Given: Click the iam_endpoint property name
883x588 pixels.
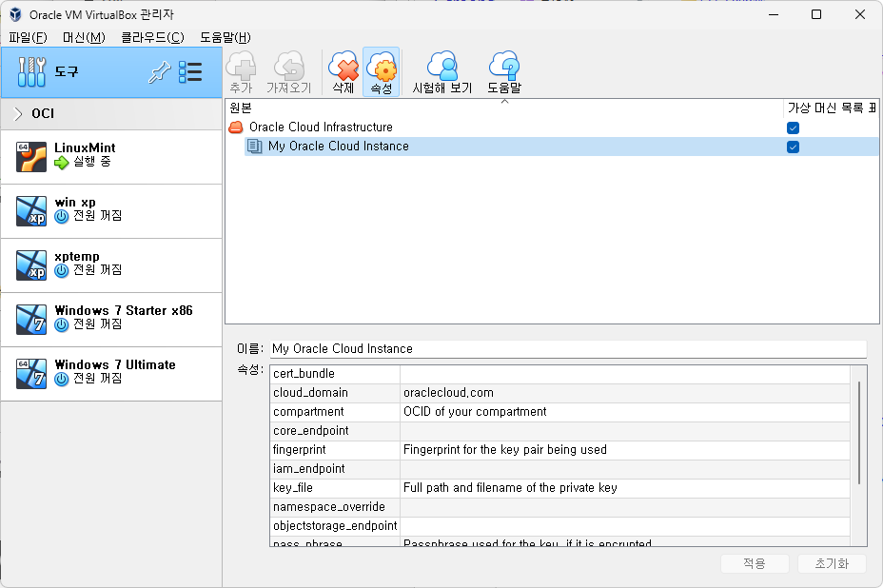Looking at the screenshot, I should coord(308,469).
